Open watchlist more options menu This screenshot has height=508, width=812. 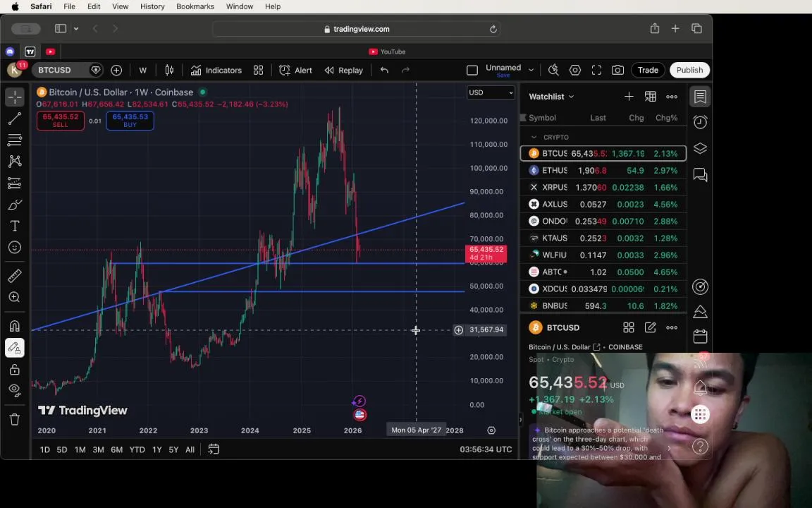click(672, 97)
